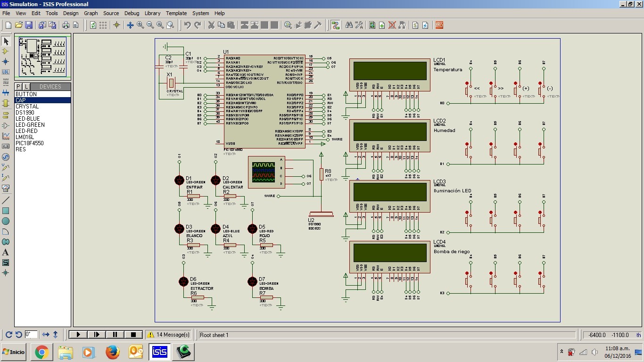Choose the Virtual Instruments mode icon
The image size is (644, 362).
(x=6, y=188)
